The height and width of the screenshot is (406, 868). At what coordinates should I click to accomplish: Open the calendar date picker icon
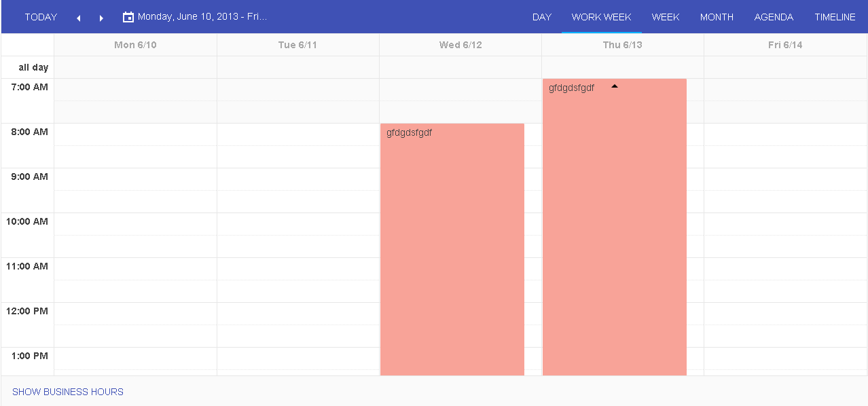pos(128,17)
